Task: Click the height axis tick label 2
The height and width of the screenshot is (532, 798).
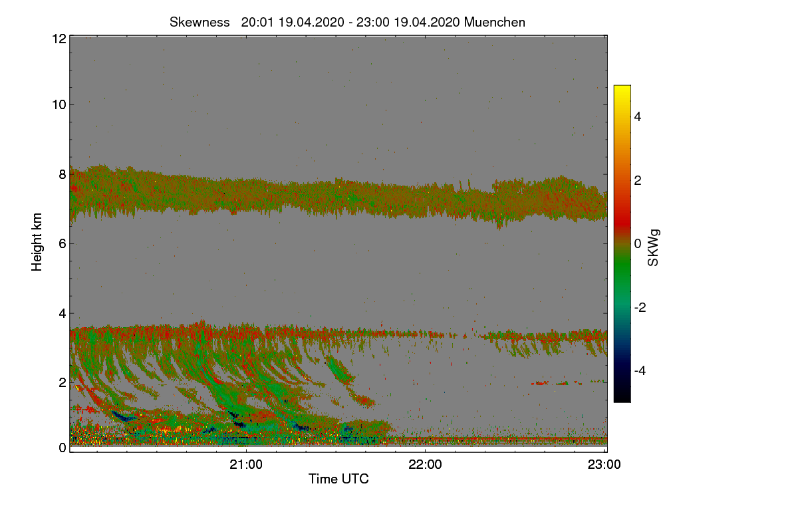Action: [62, 382]
